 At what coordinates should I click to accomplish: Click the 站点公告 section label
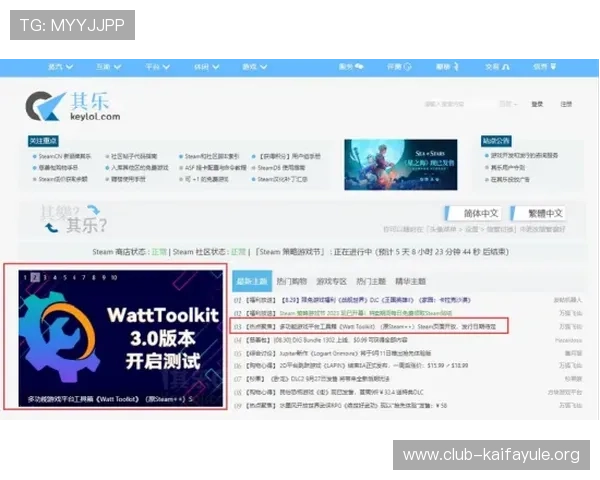click(496, 141)
